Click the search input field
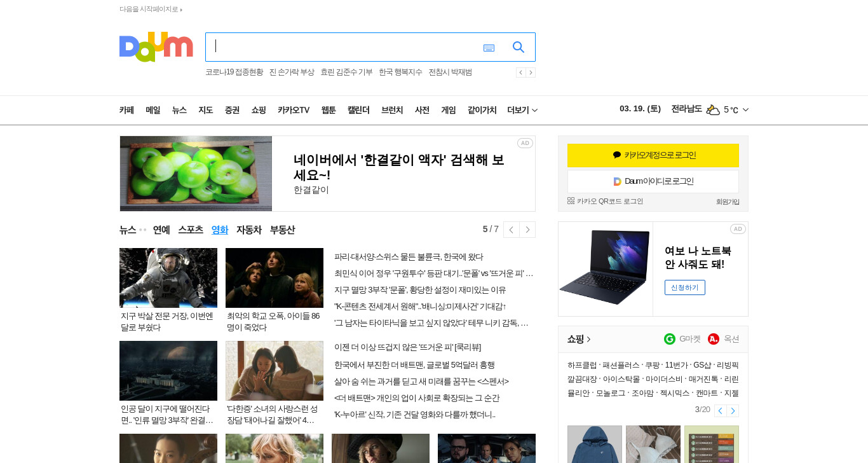 point(343,47)
